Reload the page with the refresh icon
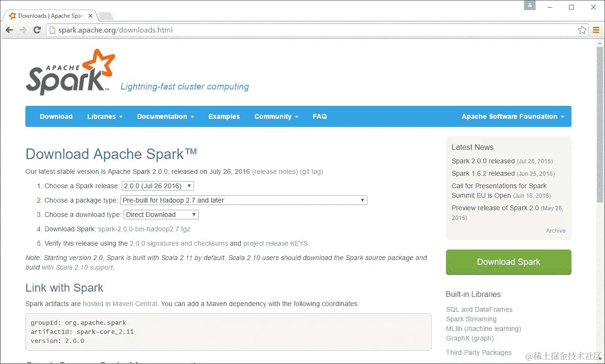Image resolution: width=605 pixels, height=364 pixels. click(37, 30)
